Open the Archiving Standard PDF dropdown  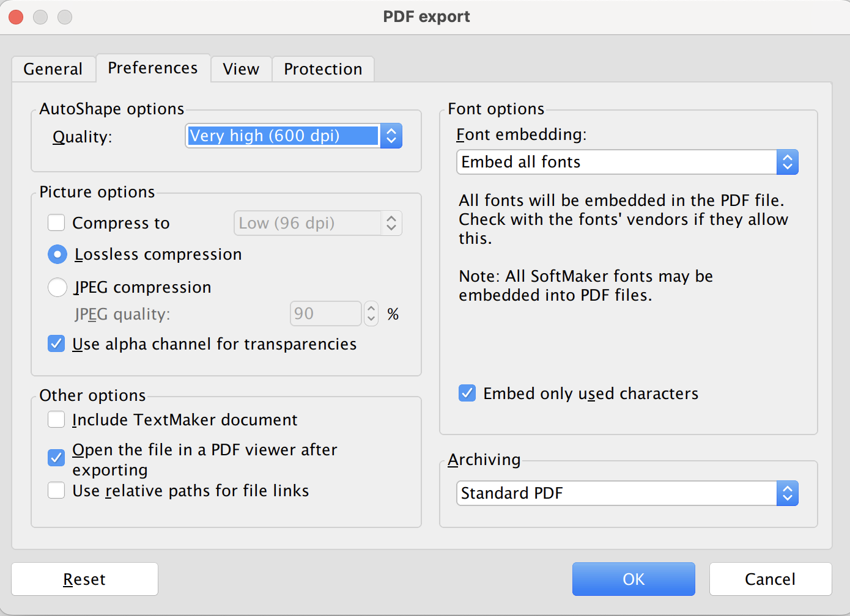coord(627,493)
